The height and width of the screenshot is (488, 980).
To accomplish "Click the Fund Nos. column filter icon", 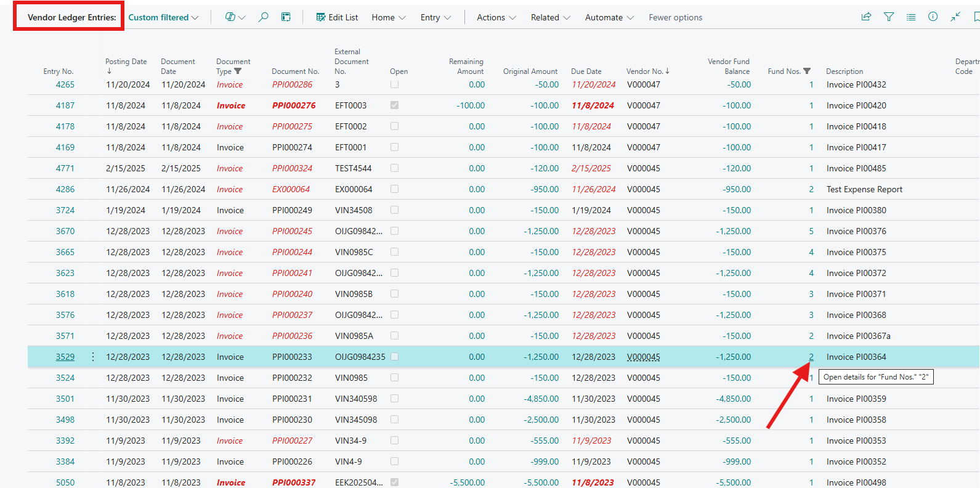I will pyautogui.click(x=807, y=71).
